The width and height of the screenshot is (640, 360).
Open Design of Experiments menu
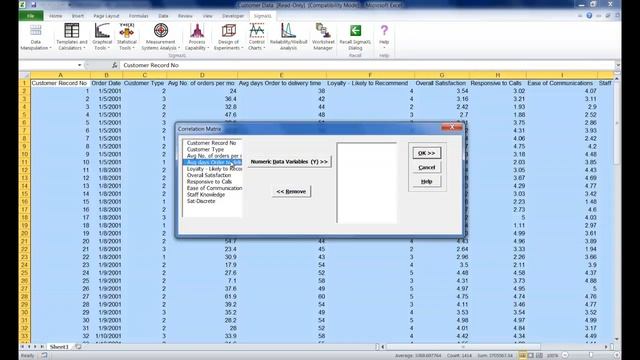[228, 38]
